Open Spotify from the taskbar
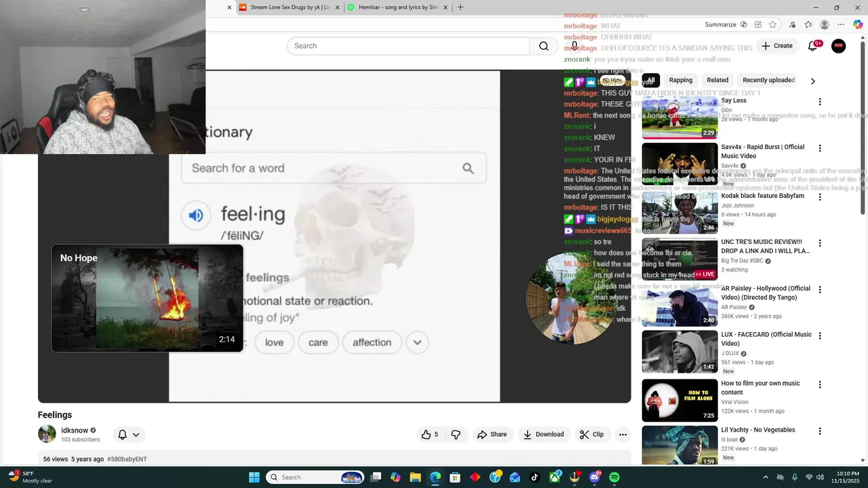Image resolution: width=868 pixels, height=488 pixels. (614, 477)
